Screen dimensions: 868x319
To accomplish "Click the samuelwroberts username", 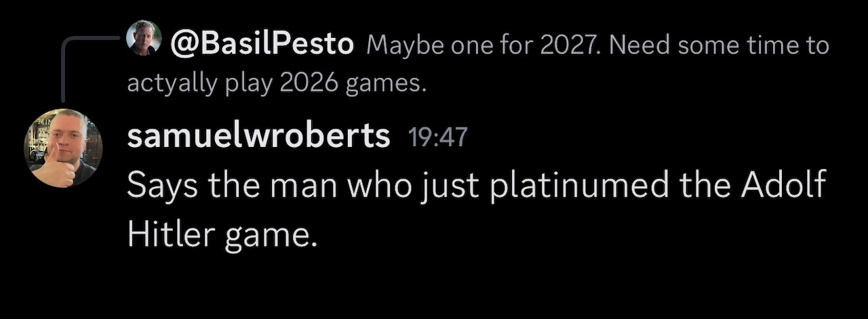I will coord(258,137).
